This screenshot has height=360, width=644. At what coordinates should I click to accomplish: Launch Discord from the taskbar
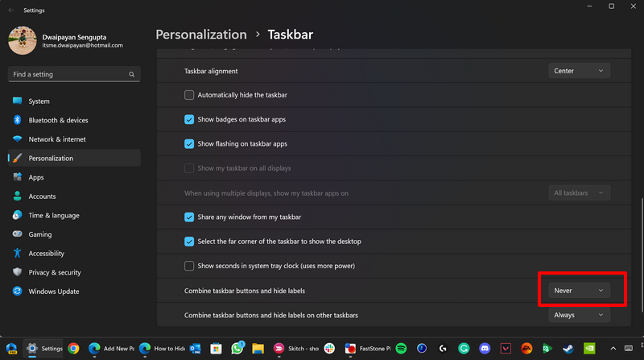click(x=485, y=349)
